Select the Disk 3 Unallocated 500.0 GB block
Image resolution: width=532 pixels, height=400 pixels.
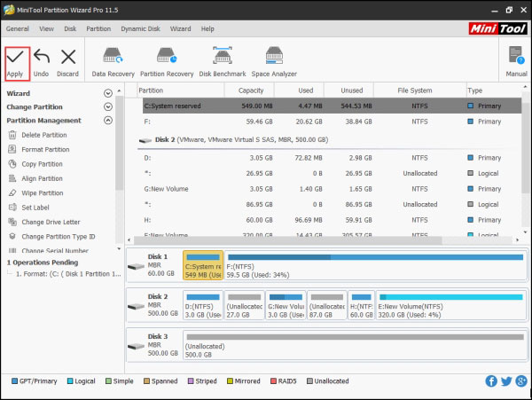355,345
